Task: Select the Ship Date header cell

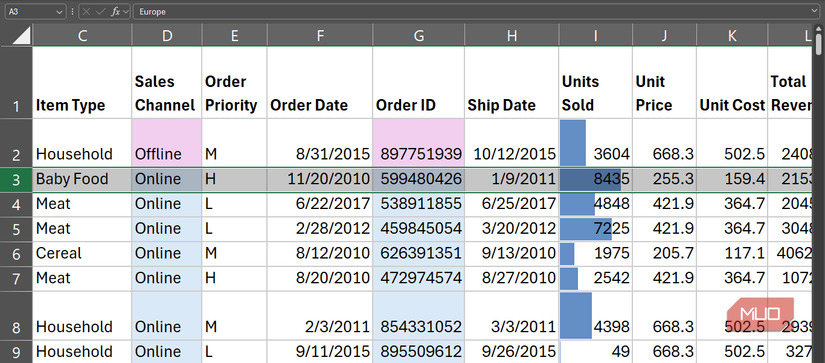Action: click(512, 83)
